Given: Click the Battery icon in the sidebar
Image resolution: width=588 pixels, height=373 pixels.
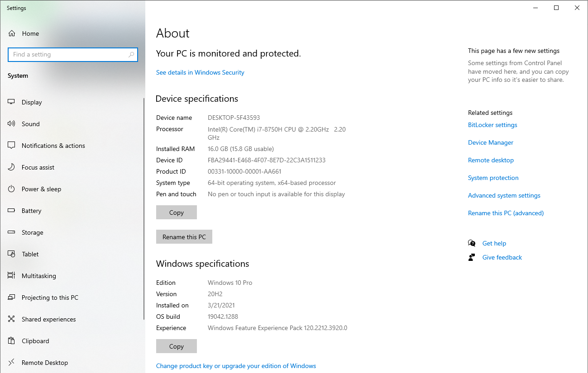Looking at the screenshot, I should [12, 211].
